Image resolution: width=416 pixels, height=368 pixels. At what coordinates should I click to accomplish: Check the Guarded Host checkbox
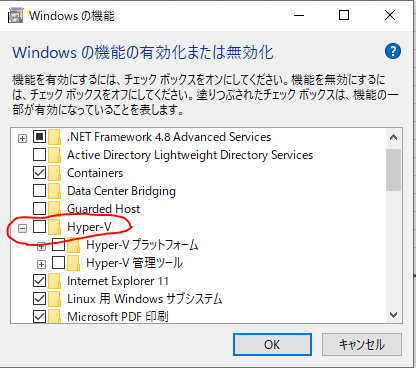[x=39, y=209]
